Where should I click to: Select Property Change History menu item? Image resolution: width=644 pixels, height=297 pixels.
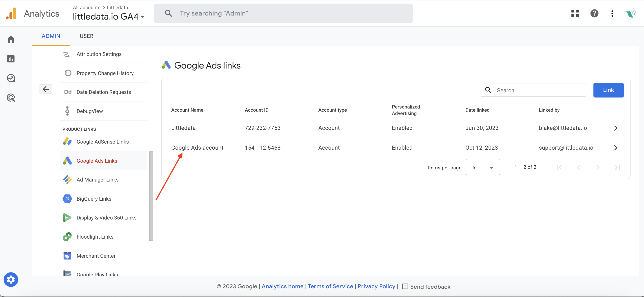pos(104,73)
